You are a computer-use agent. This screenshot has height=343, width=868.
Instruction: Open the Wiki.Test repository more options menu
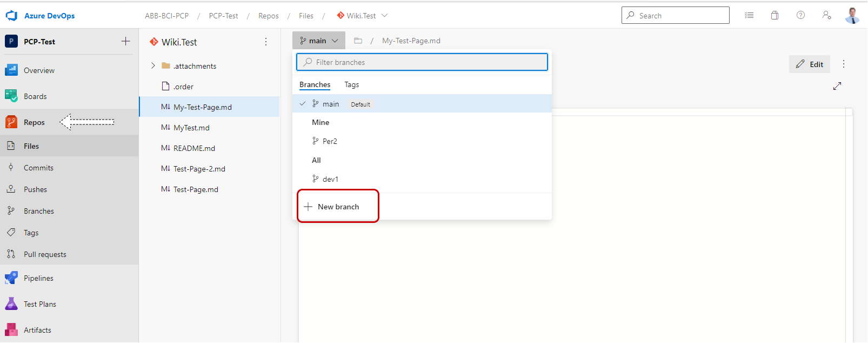click(265, 42)
